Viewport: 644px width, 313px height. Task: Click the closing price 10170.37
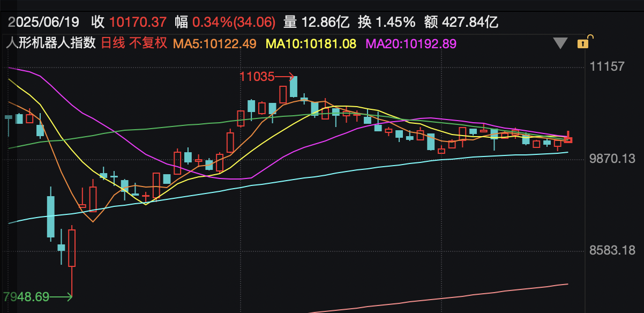pyautogui.click(x=138, y=22)
